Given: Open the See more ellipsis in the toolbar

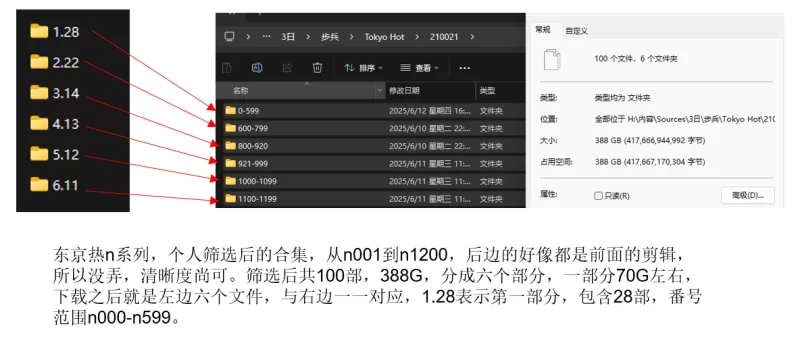Looking at the screenshot, I should (464, 68).
